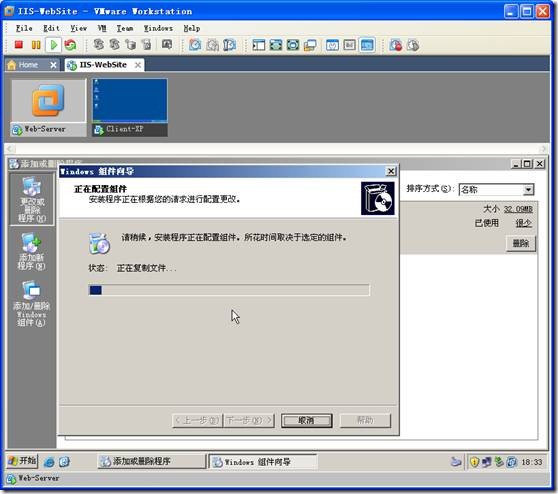
Task: Close the Windows 组件向导 dialog
Action: [391, 171]
